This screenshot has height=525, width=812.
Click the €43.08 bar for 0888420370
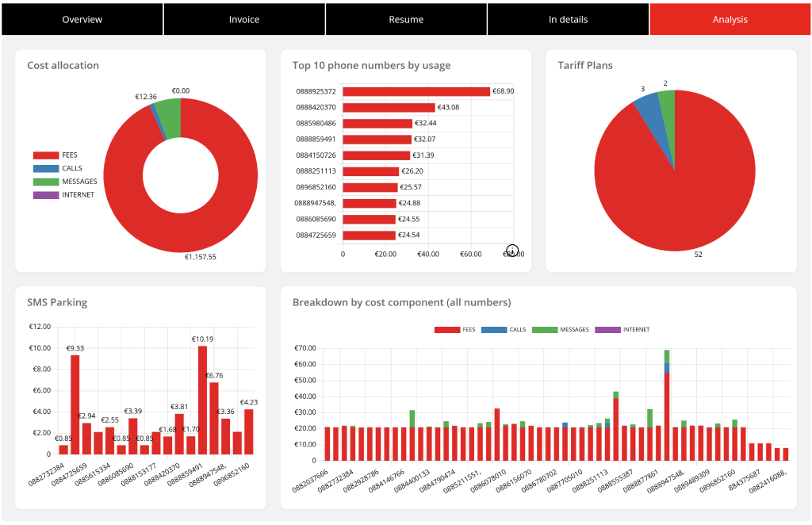tap(389, 107)
